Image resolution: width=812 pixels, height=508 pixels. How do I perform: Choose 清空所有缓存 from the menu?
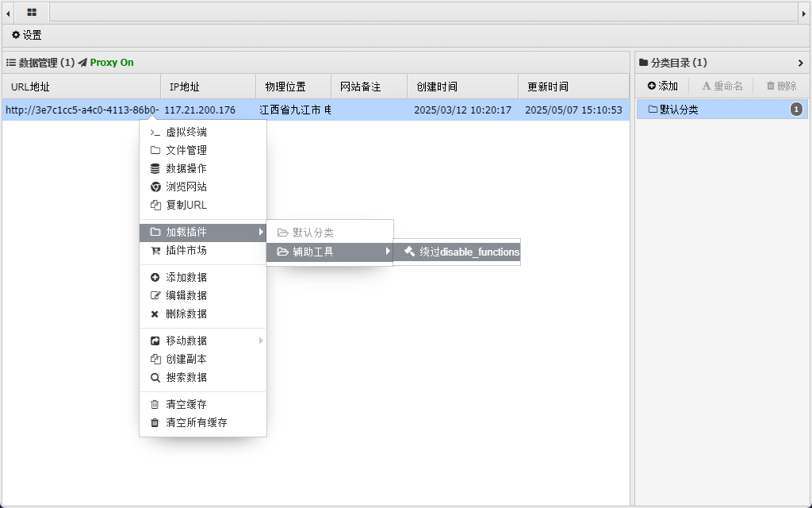196,423
